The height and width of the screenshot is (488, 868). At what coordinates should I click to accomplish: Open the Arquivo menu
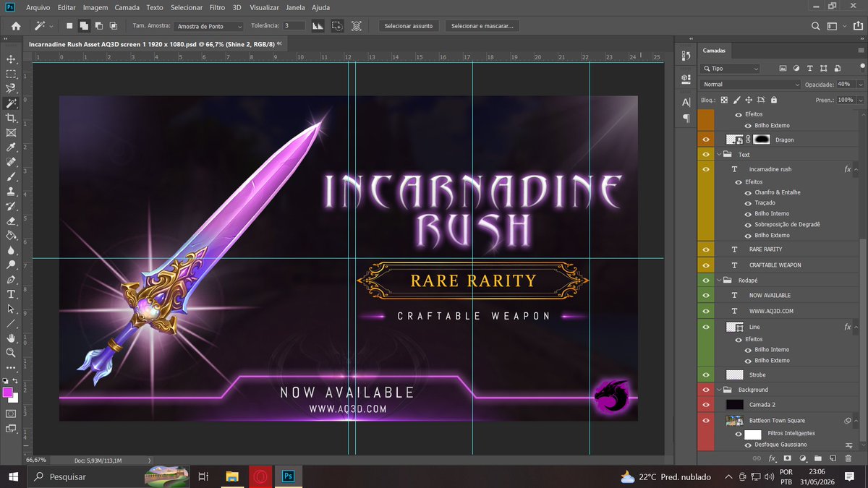pos(38,7)
